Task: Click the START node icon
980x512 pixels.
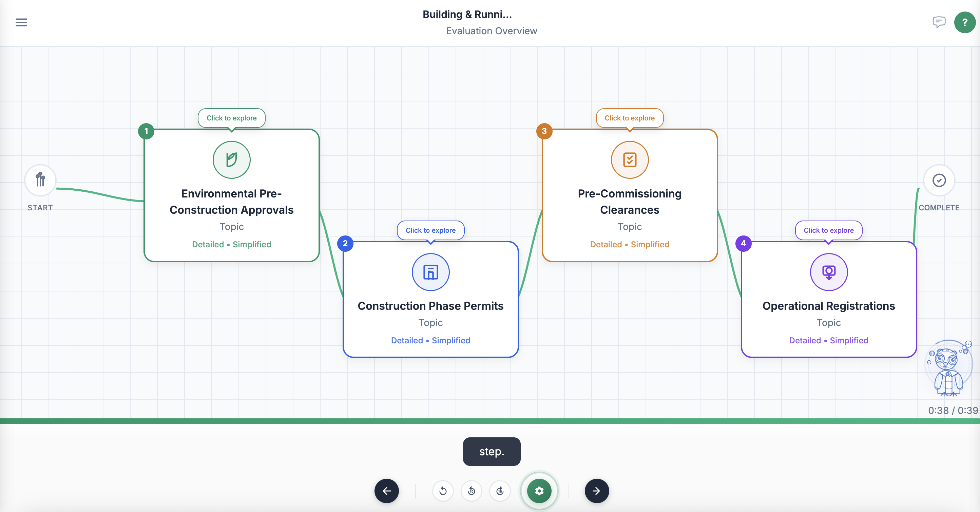Action: pos(40,180)
